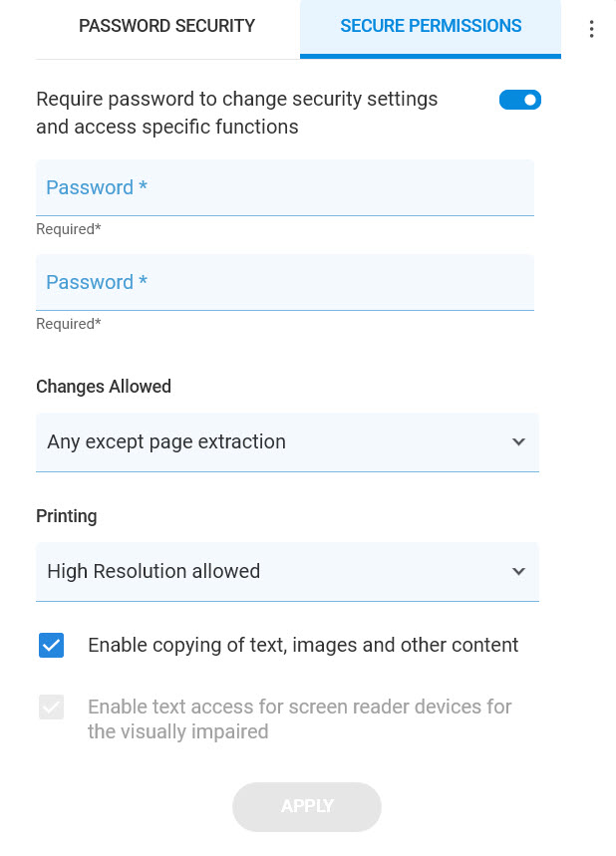Click the kebab menu in the top corner

592,28
